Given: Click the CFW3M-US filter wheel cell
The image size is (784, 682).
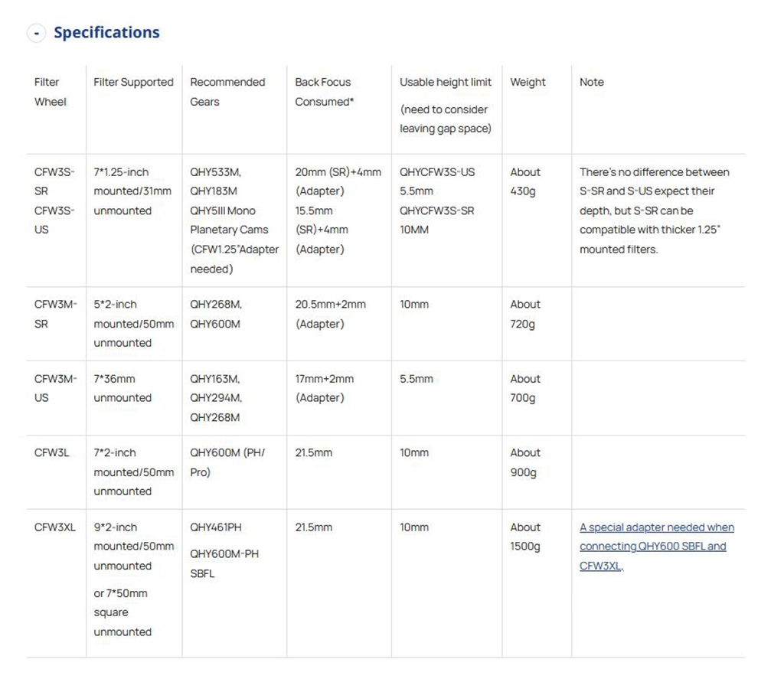Looking at the screenshot, I should pos(55,388).
